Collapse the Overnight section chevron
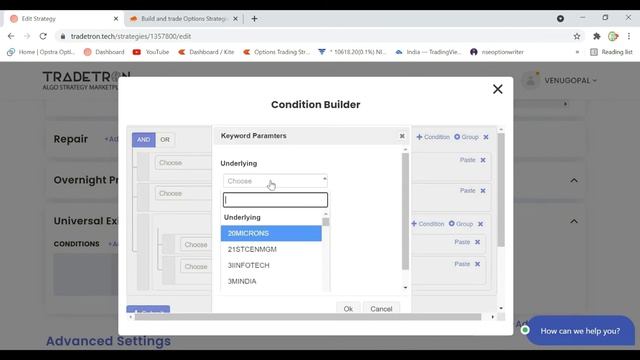640x360 pixels. click(574, 180)
